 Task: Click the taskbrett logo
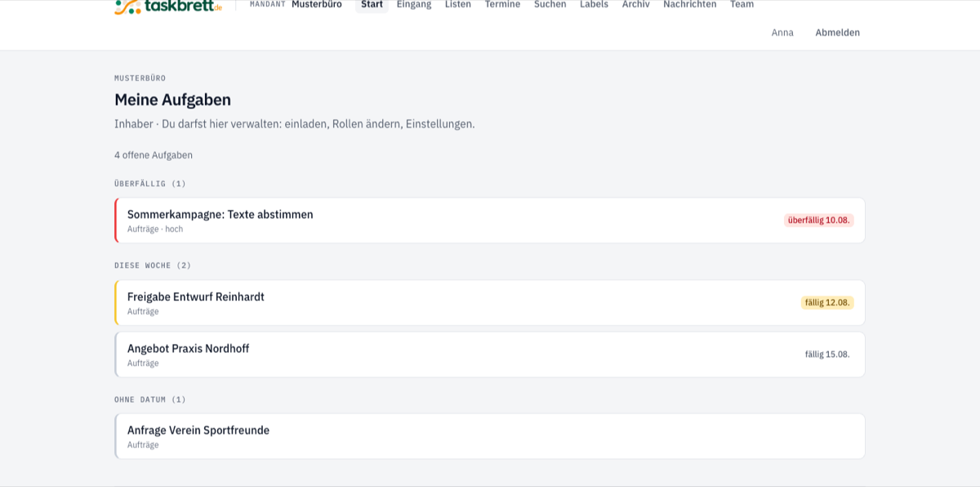click(168, 7)
